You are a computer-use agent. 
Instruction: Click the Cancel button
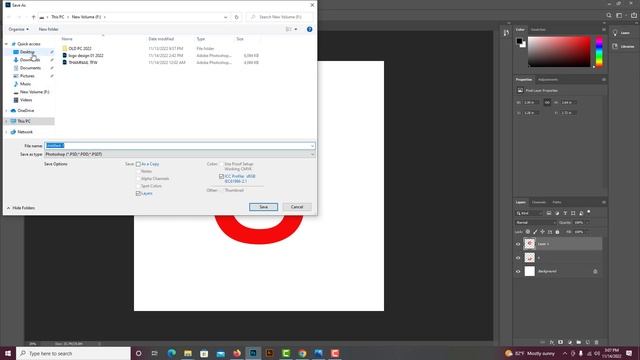pyautogui.click(x=297, y=207)
